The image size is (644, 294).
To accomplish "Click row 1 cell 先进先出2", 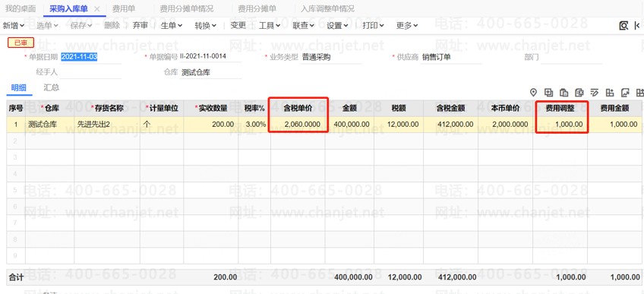I will pyautogui.click(x=107, y=125).
